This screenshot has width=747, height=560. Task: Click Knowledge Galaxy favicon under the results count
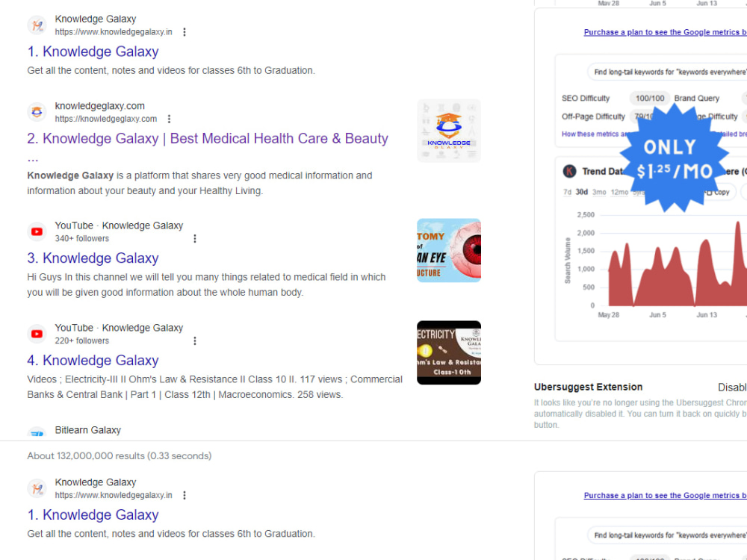37,488
